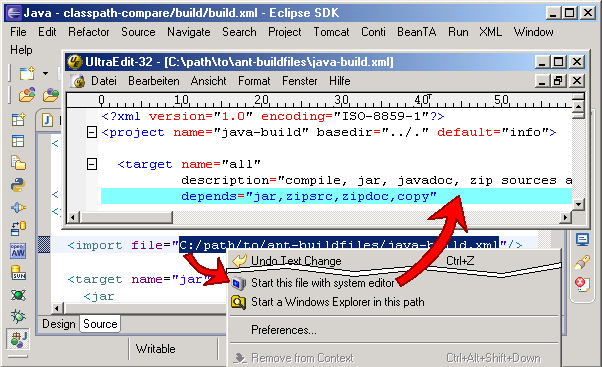Open the Tomcat menu
602x367 pixels.
pos(331,32)
